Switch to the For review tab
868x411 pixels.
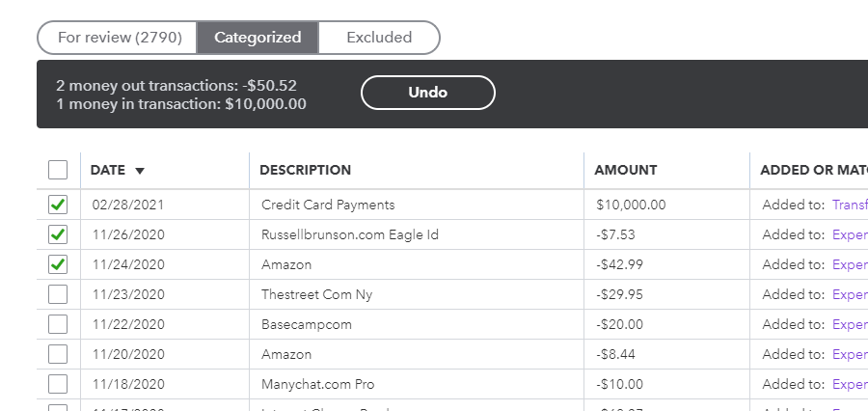pos(120,38)
